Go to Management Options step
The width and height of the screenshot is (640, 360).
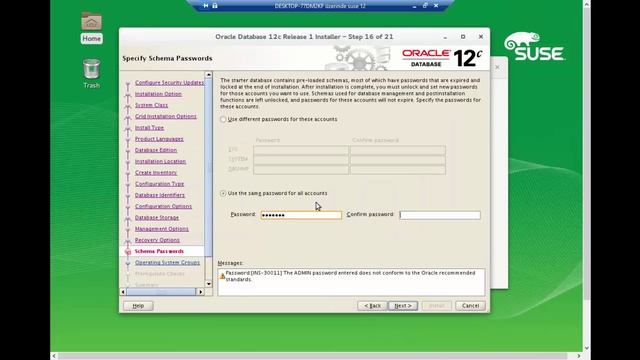coord(162,229)
